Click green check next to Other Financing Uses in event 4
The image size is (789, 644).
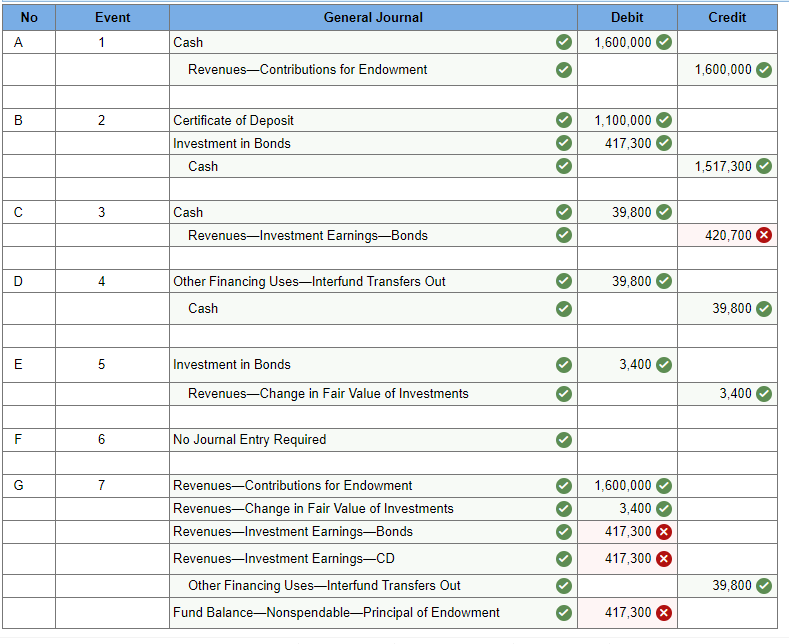click(x=564, y=281)
